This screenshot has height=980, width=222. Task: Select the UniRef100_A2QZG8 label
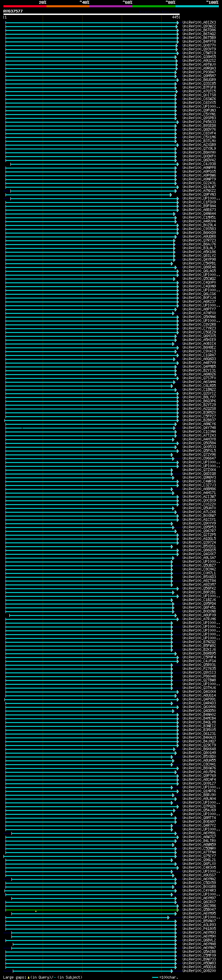click(199, 408)
